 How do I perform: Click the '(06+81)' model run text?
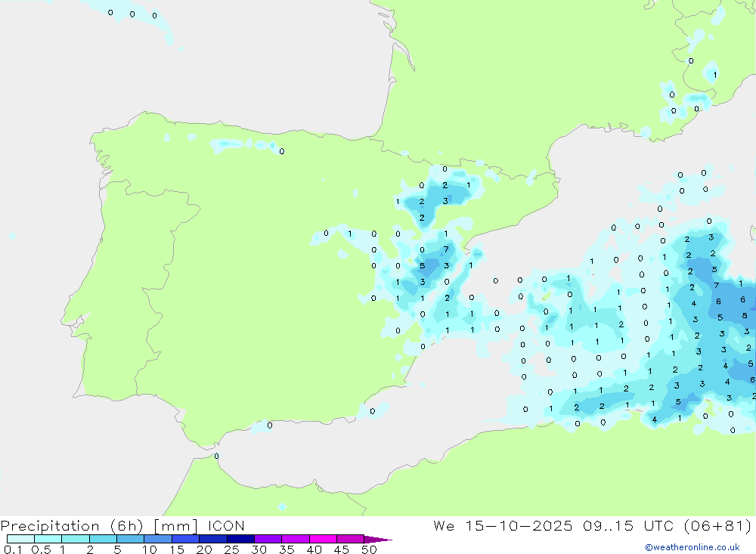coord(717,525)
